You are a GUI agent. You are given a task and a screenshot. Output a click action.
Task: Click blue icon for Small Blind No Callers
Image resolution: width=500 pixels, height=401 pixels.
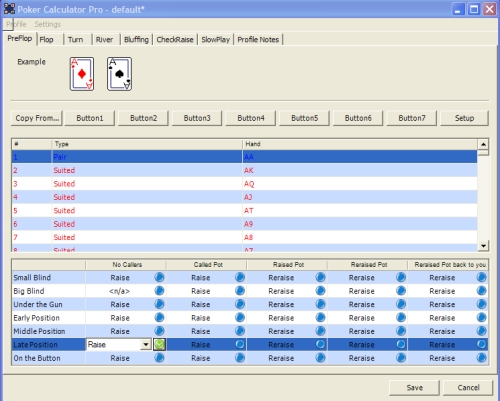[x=159, y=277]
